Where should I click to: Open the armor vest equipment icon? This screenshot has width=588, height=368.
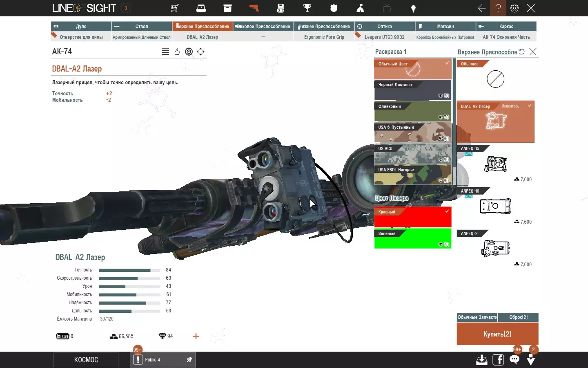coord(281,8)
